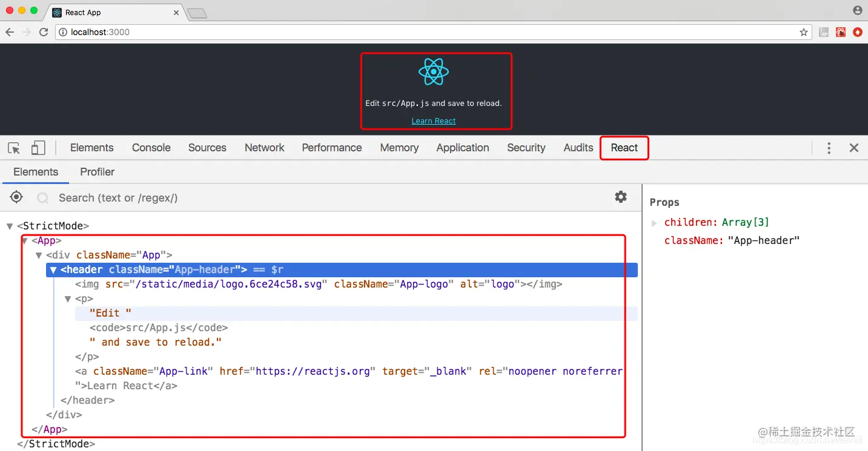
Task: Click the closing </p> tag row
Action: coord(87,357)
